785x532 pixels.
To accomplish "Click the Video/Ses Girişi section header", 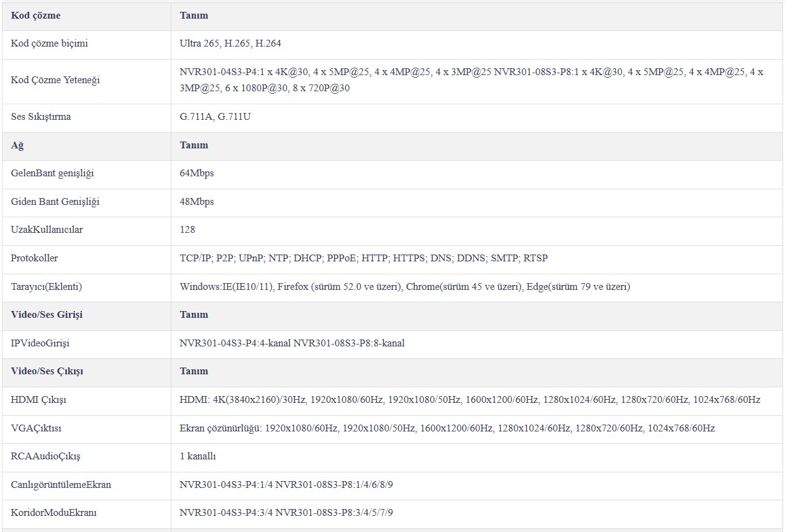I will (47, 315).
